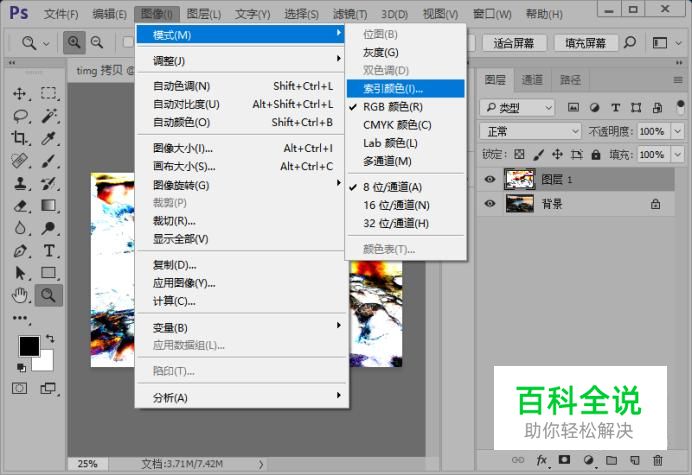Toggle Quick Mask mode

point(19,388)
